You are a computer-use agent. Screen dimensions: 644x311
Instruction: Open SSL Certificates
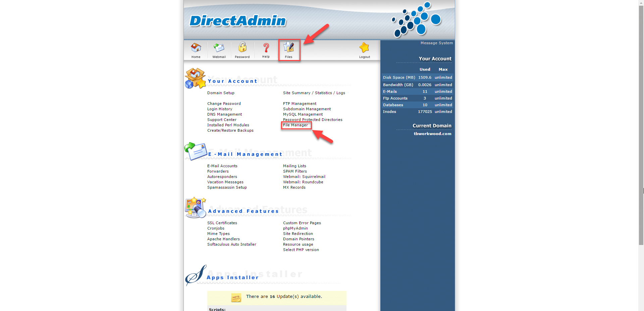(222, 223)
